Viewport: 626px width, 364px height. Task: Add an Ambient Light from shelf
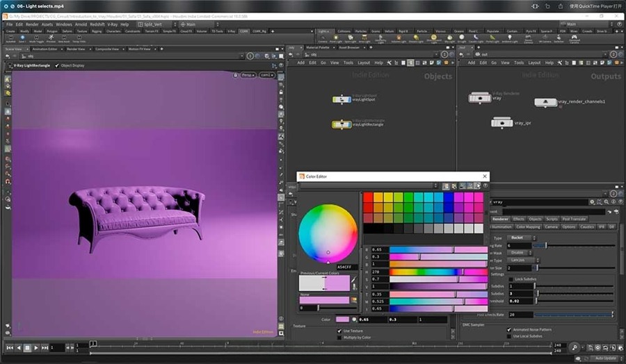click(x=510, y=39)
